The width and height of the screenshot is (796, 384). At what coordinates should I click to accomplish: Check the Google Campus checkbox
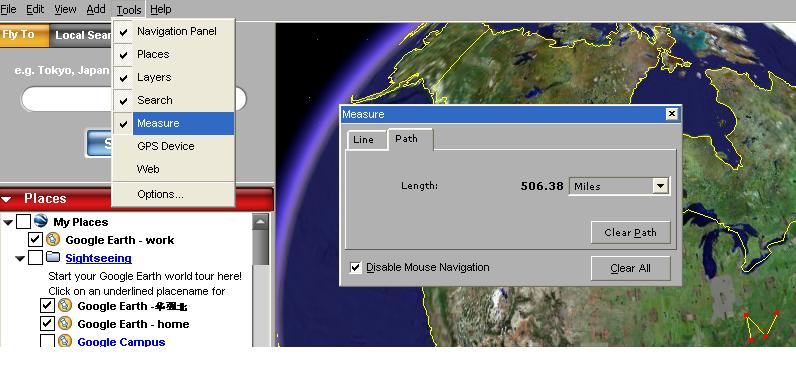coord(47,341)
